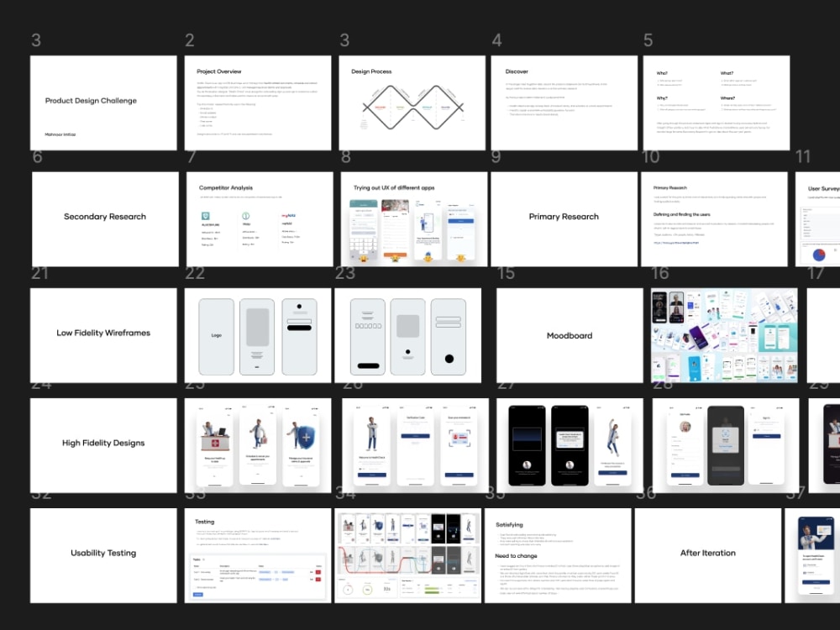Select the frame with the Verification Code screen
This screenshot has height=630, width=840.
tap(415, 445)
